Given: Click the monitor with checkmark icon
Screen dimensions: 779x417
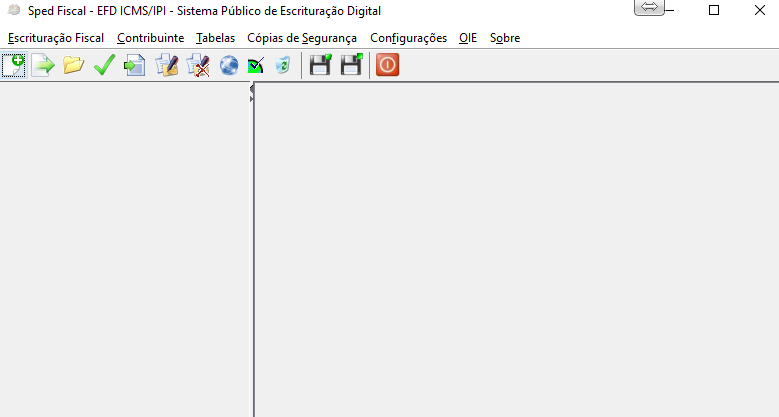Looking at the screenshot, I should click(x=256, y=66).
